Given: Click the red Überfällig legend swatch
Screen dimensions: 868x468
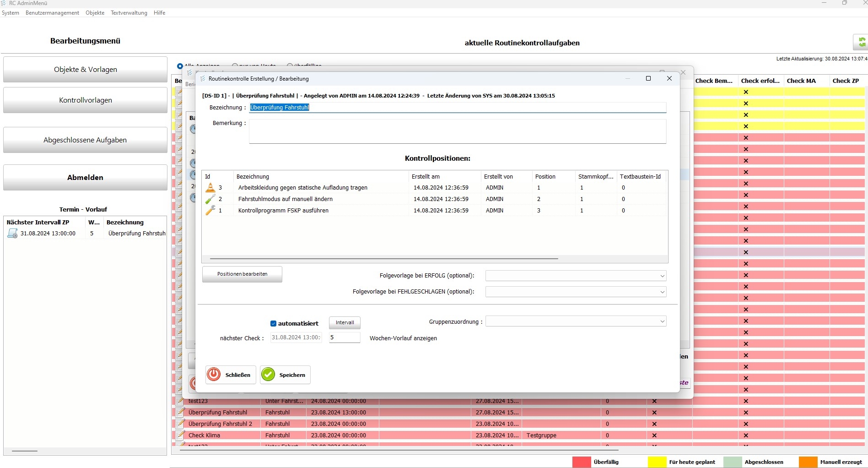Looking at the screenshot, I should tap(582, 462).
